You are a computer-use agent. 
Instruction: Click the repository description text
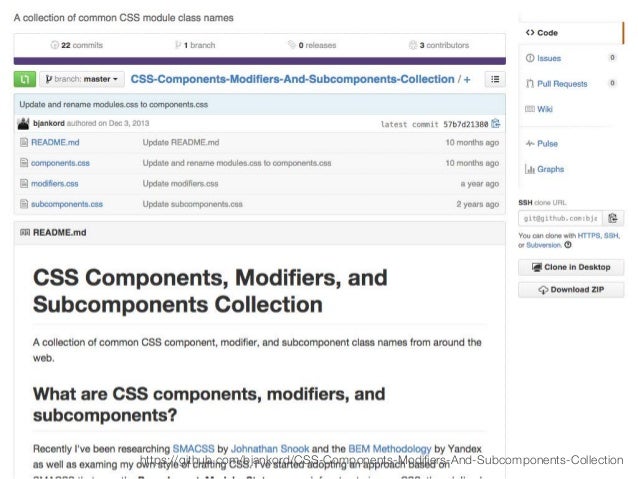click(124, 18)
